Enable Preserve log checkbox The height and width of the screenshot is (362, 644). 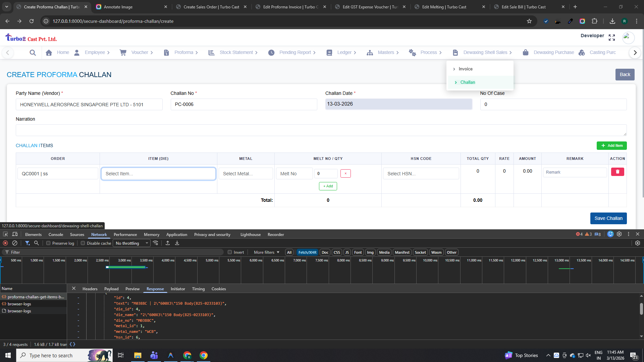48,243
